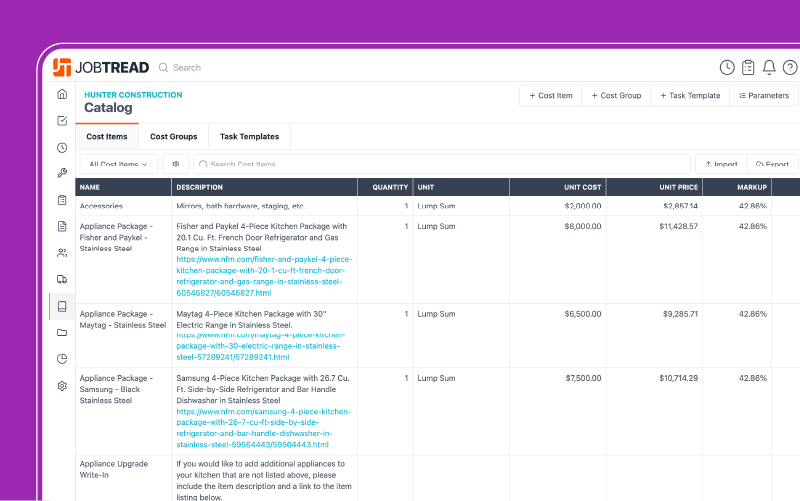The image size is (800, 501).
Task: Expand the All Cost Items dropdown
Action: tap(118, 164)
